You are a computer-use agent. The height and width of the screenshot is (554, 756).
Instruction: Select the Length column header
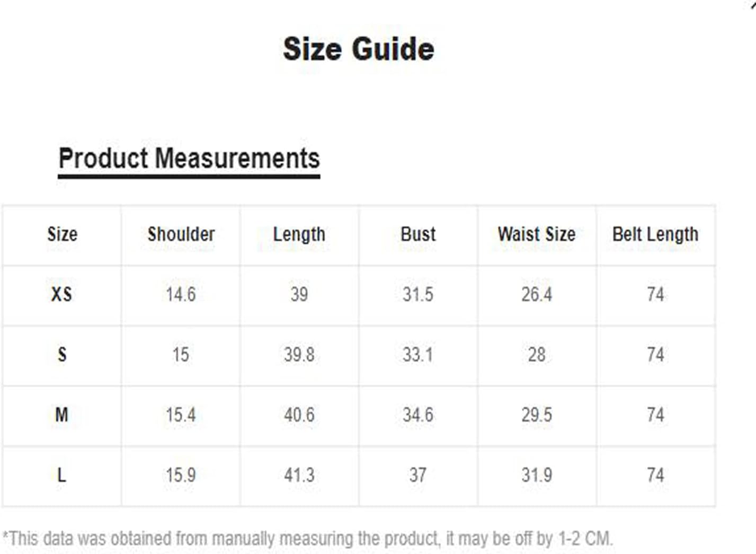299,234
